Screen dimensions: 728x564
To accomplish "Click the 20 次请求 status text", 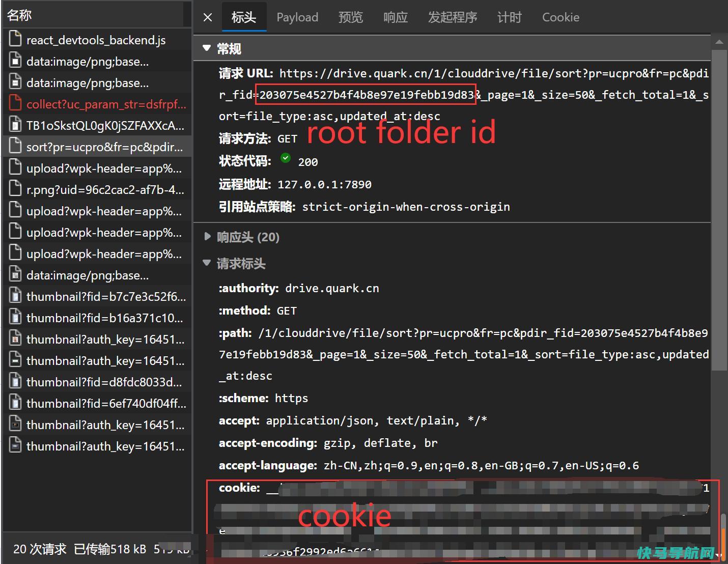I will coord(40,549).
